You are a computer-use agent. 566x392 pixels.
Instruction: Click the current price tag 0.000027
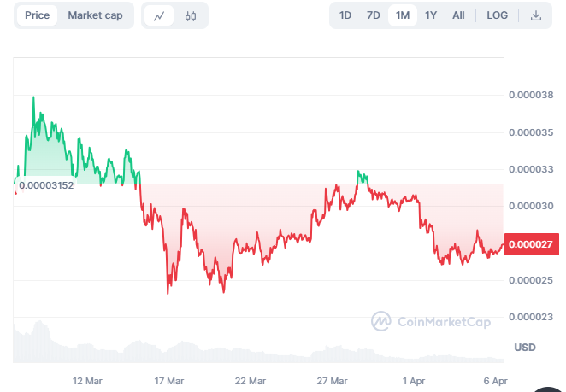[531, 244]
